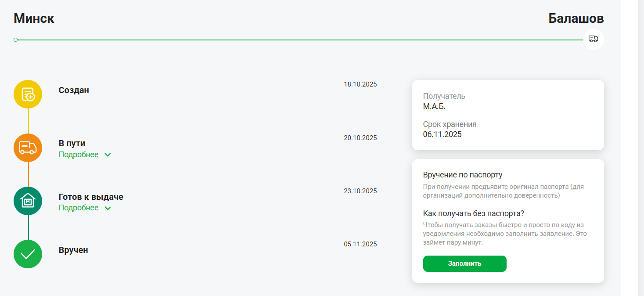Click the date 05.11.2025 next to Вручен
This screenshot has width=644, height=296.
point(360,244)
